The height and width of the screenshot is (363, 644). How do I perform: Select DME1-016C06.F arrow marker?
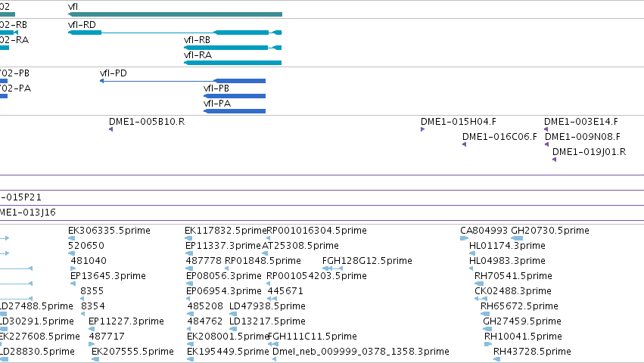(464, 144)
